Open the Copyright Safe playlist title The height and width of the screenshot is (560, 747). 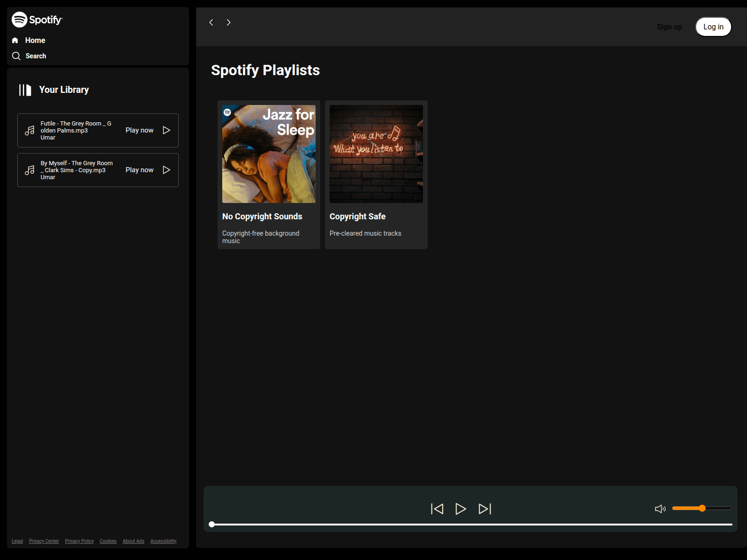[x=358, y=217]
